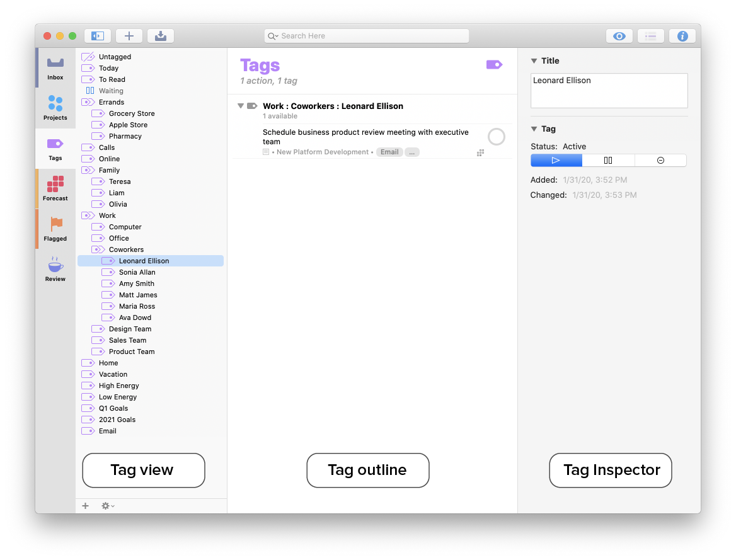The image size is (736, 560).
Task: Select the Tags perspective in the sidebar
Action: [55, 148]
